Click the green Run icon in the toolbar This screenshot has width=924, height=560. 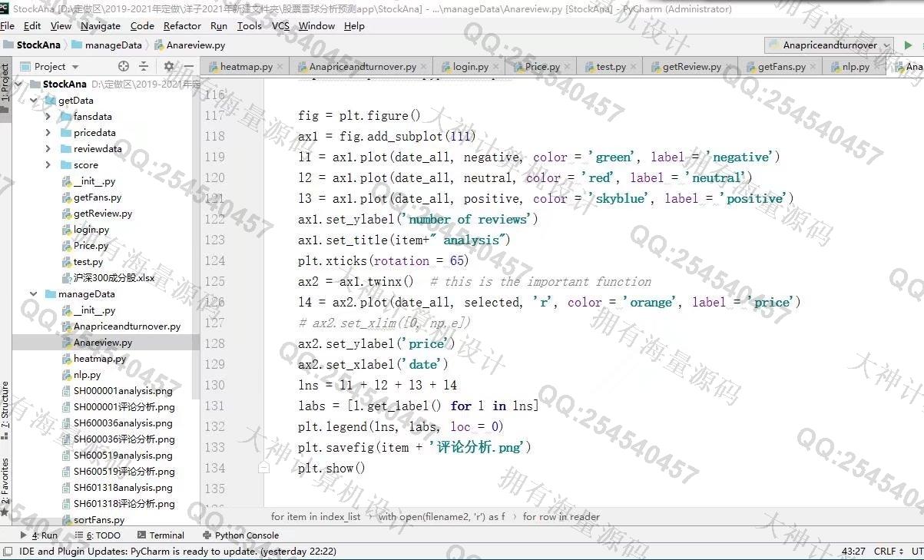[908, 45]
